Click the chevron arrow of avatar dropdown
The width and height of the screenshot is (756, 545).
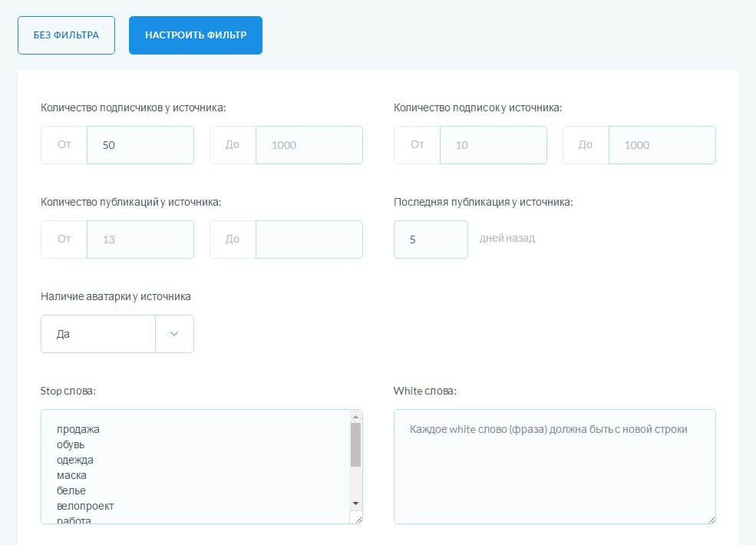tap(174, 334)
